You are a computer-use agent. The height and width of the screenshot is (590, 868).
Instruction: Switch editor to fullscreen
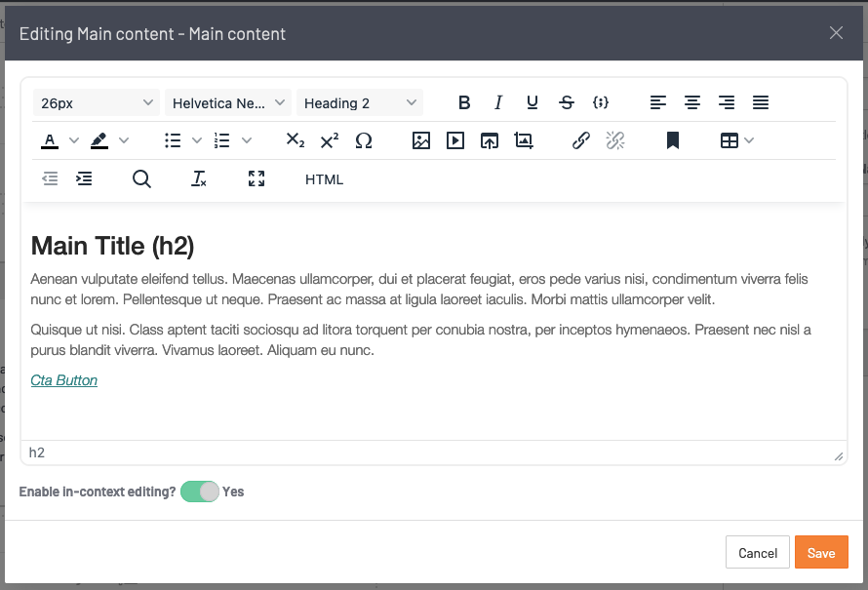coord(256,178)
